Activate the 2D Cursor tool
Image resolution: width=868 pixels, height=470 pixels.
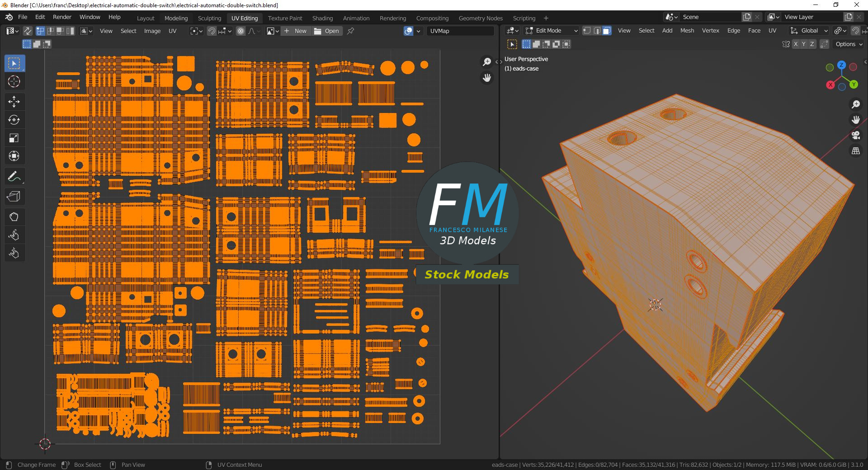[14, 82]
